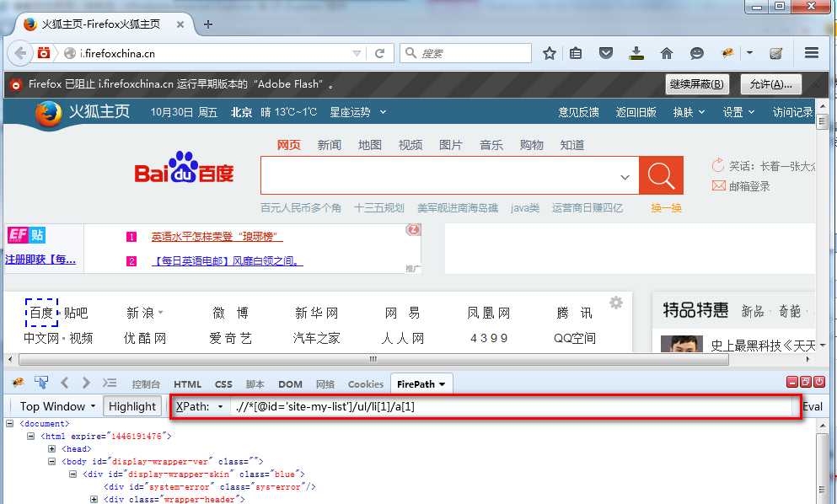
Task: Save page to Pocket icon
Action: [x=605, y=53]
